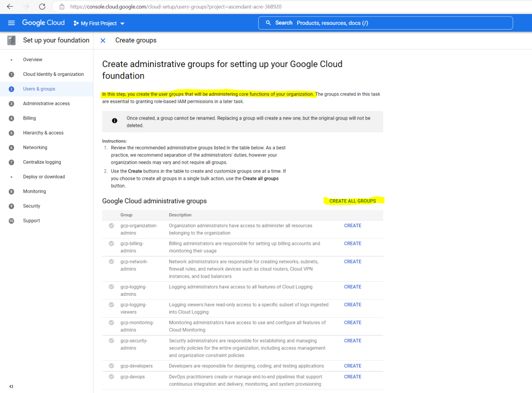Click CREATE ALL GROUPS button
The image size is (532, 393).
[353, 201]
